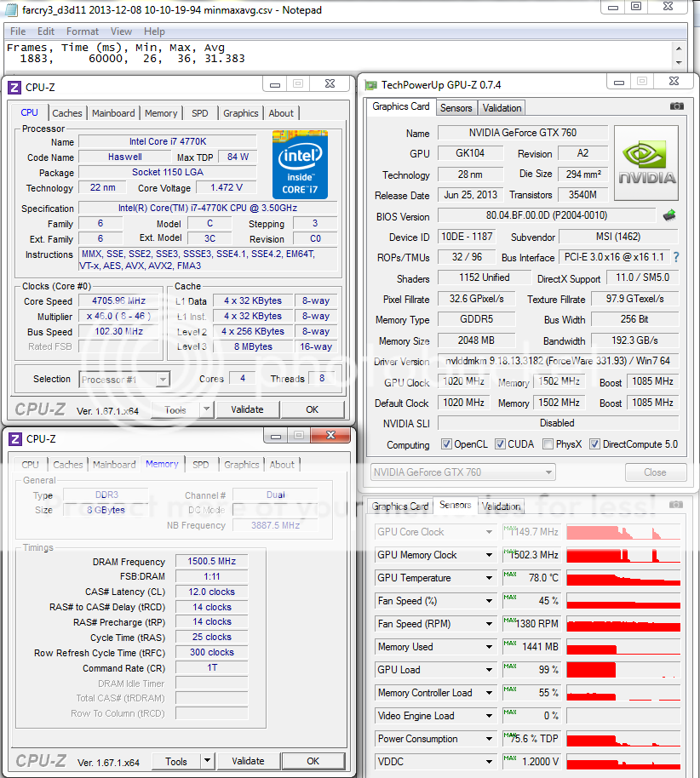Click the Bus Interface question mark icon
Screen dimensions: 700x778
(x=676, y=257)
